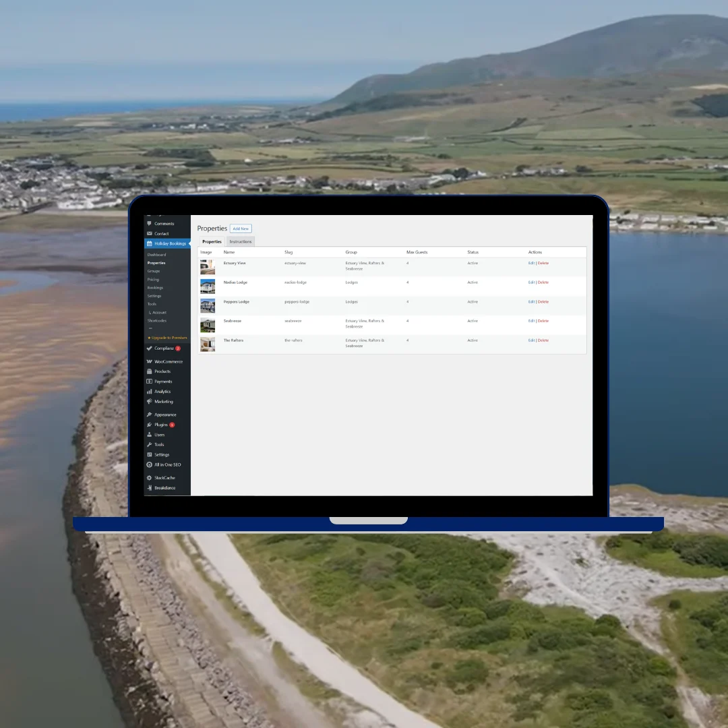Open Settings under Holiday Bookings submenu

(x=154, y=296)
